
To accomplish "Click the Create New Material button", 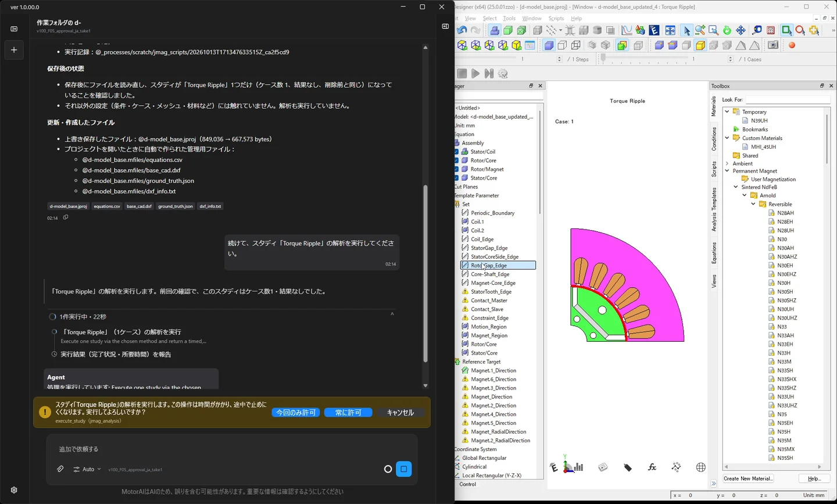I will [748, 478].
